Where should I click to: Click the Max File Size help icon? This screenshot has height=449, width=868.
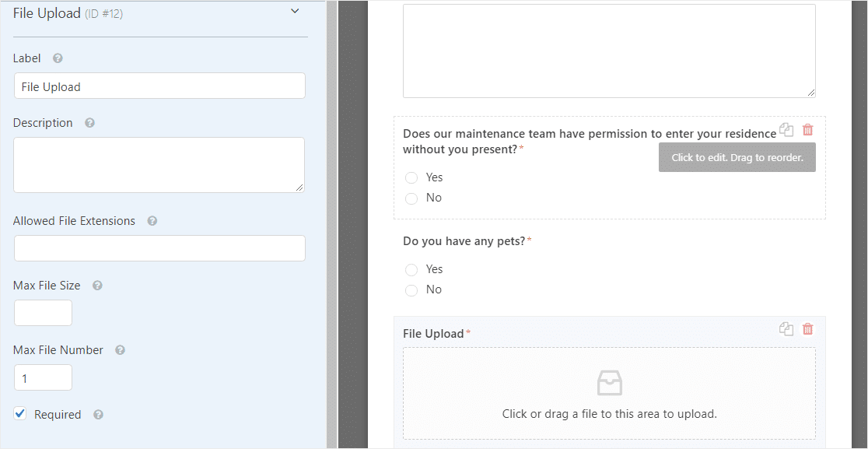[97, 286]
